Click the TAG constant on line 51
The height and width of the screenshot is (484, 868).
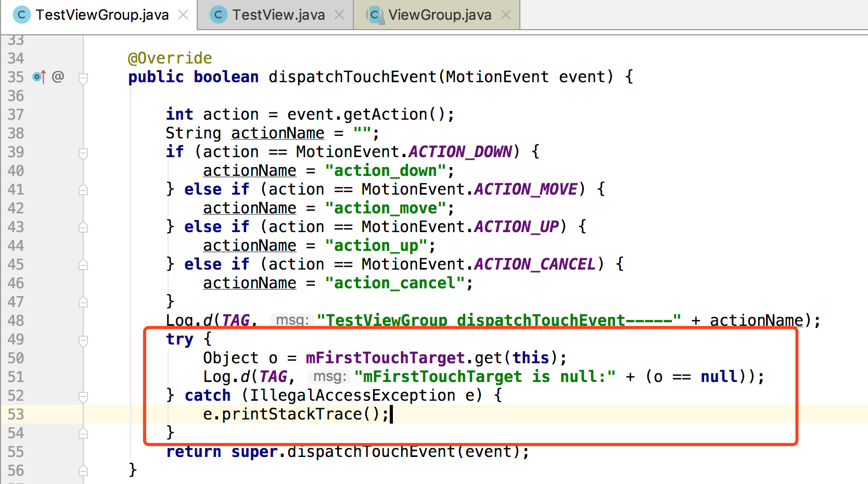point(273,377)
